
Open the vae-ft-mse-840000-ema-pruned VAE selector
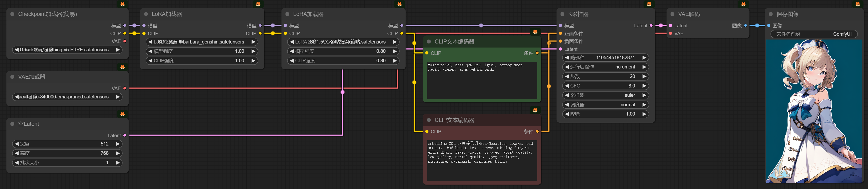click(x=67, y=97)
